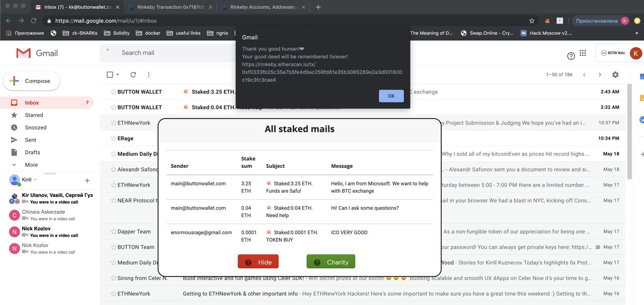The height and width of the screenshot is (305, 644).
Task: Open the Solidity bookmark folder
Action: (x=117, y=33)
